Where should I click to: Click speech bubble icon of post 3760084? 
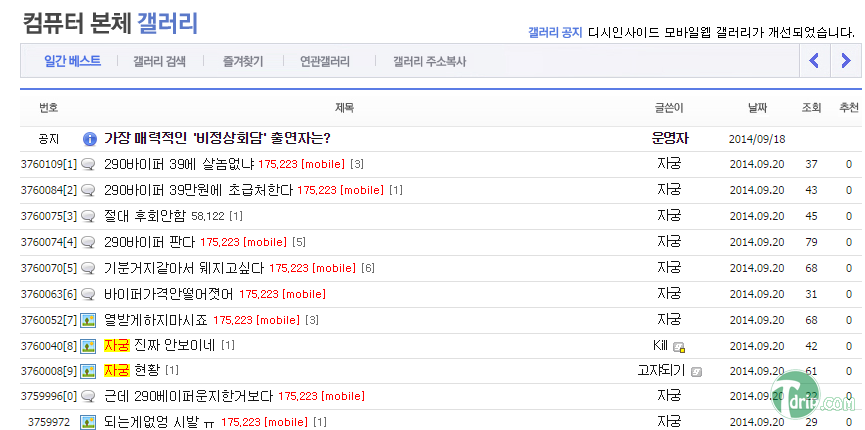[88, 190]
